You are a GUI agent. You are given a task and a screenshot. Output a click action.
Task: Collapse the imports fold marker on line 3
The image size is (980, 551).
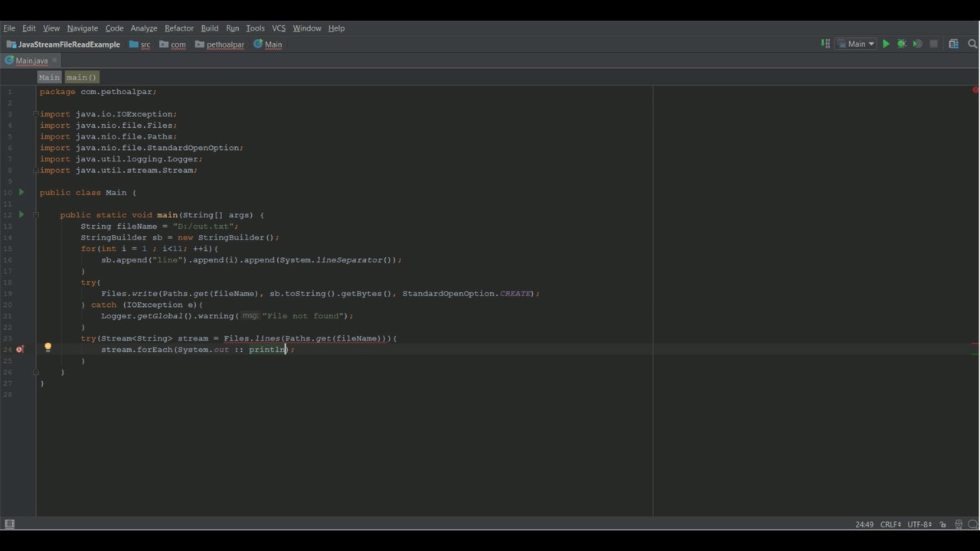pos(36,114)
